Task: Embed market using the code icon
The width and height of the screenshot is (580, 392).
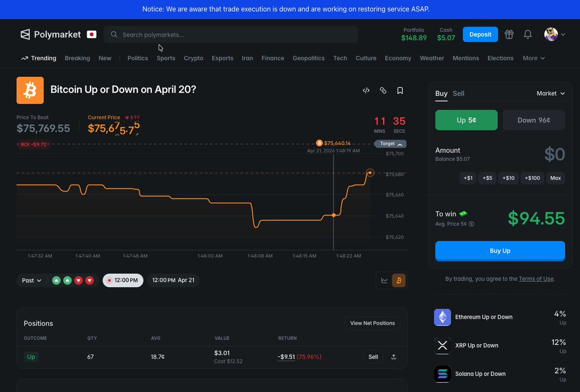Action: (366, 90)
